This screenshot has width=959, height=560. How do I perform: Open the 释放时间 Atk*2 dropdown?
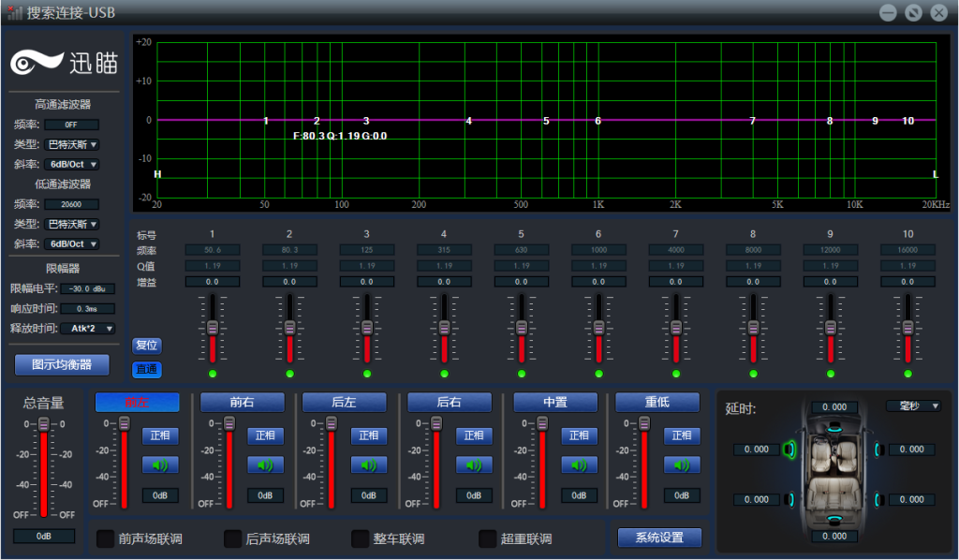pyautogui.click(x=88, y=329)
